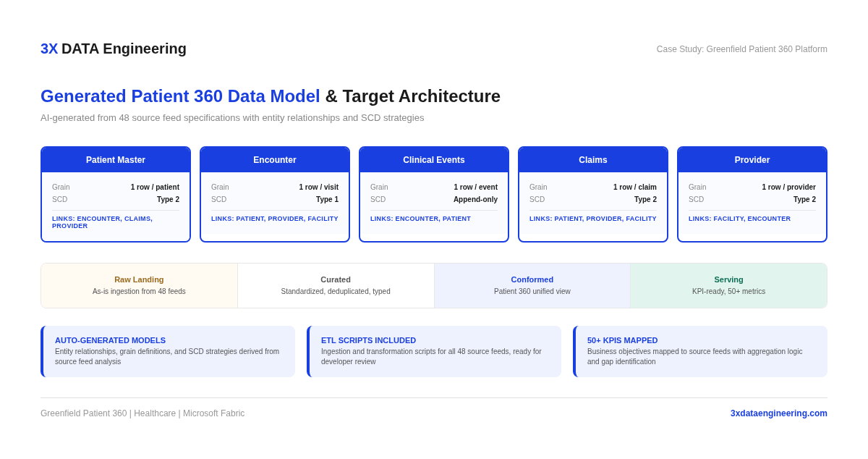868x459 pixels.
Task: Click the Type 1 SCD value in Encounter
Action: tap(327, 200)
